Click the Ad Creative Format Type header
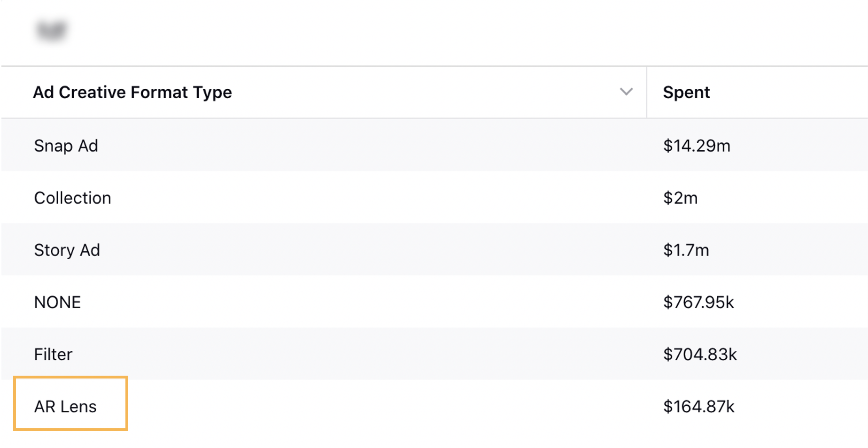This screenshot has height=448, width=868. tap(132, 93)
